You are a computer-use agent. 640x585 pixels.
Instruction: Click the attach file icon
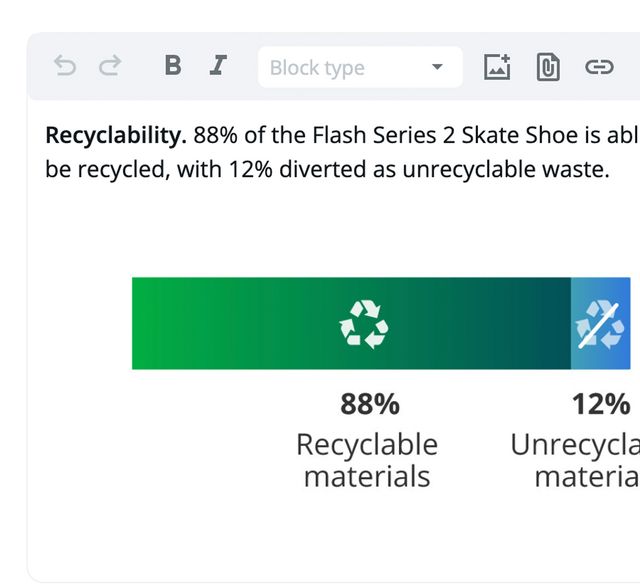coord(548,67)
